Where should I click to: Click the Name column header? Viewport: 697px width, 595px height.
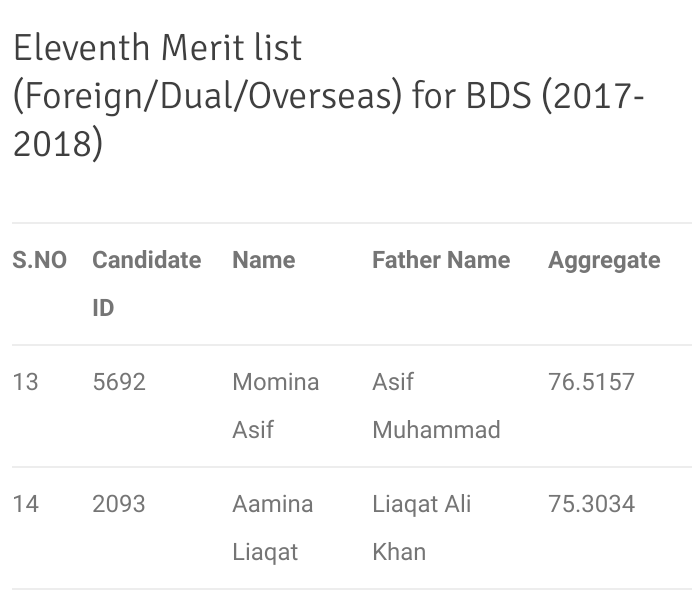(263, 260)
